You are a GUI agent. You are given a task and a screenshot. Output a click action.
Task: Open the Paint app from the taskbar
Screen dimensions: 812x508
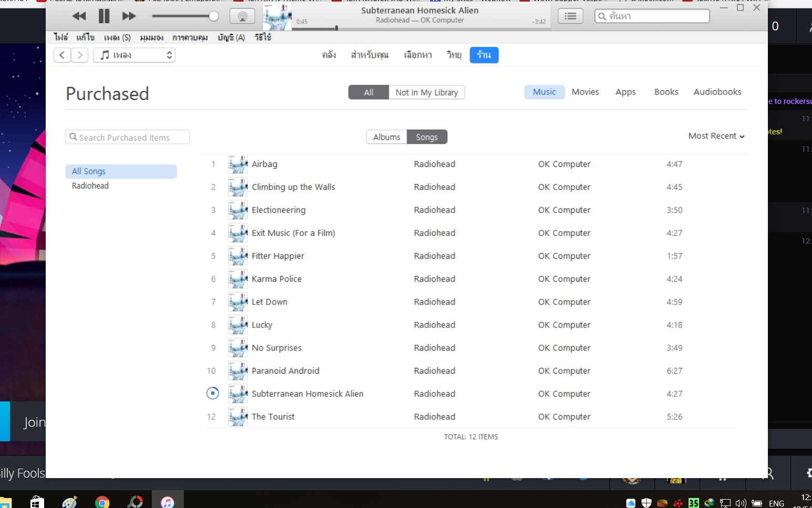pyautogui.click(x=69, y=502)
